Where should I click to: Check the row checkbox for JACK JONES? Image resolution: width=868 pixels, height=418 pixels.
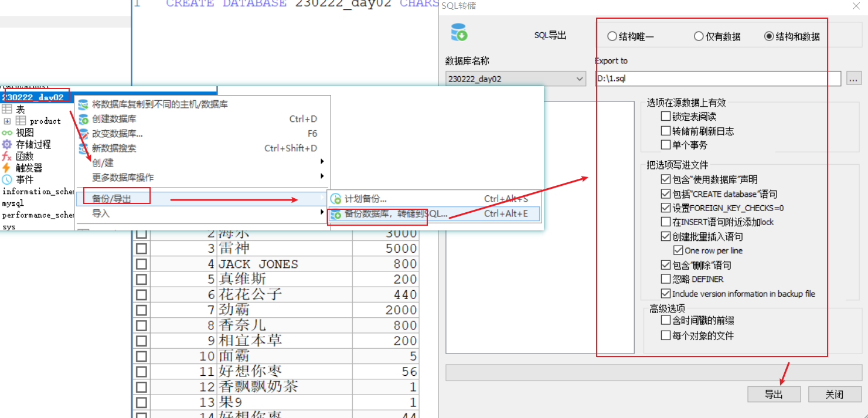tap(141, 264)
